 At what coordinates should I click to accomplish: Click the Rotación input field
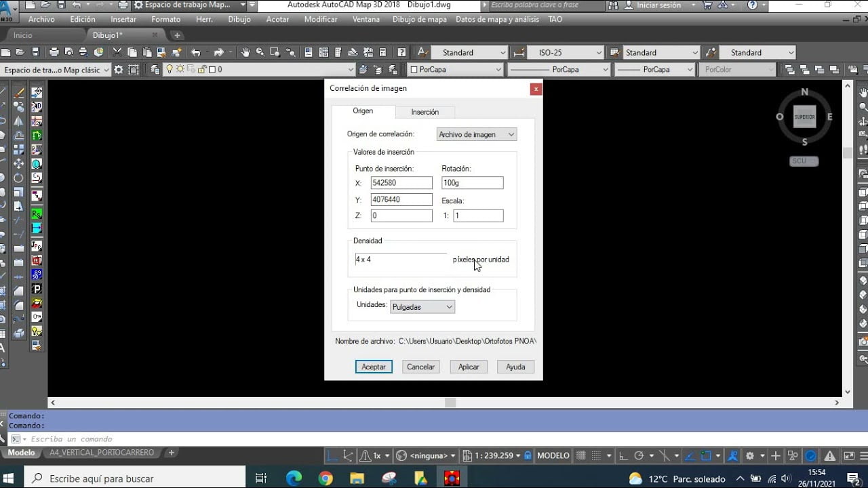(x=473, y=183)
